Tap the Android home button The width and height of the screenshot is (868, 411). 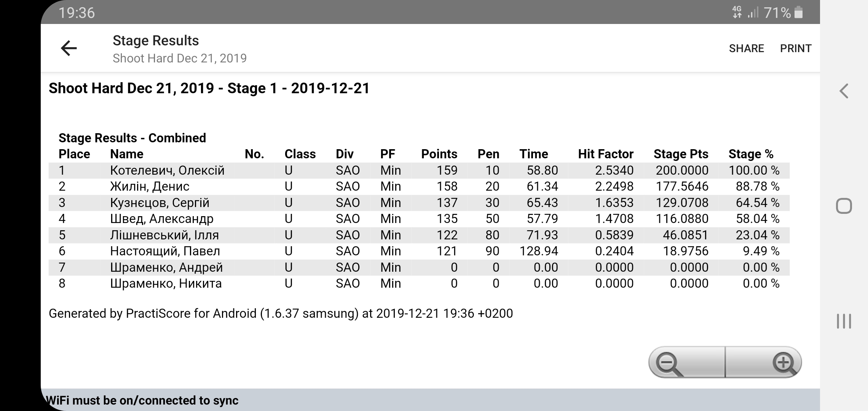tap(844, 206)
